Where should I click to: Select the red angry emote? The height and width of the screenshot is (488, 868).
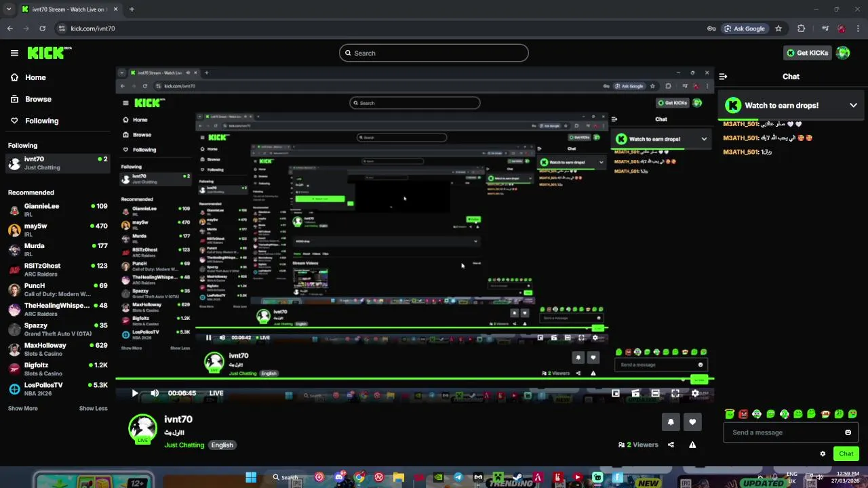(743, 414)
